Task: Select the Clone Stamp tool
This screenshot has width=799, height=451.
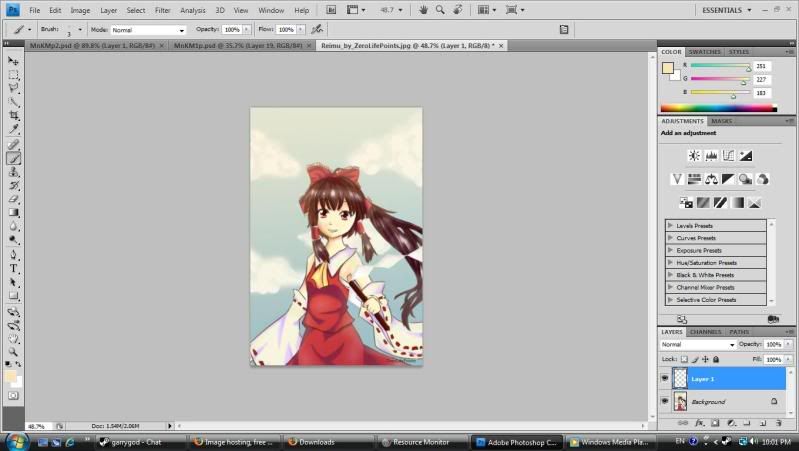Action: 13,172
